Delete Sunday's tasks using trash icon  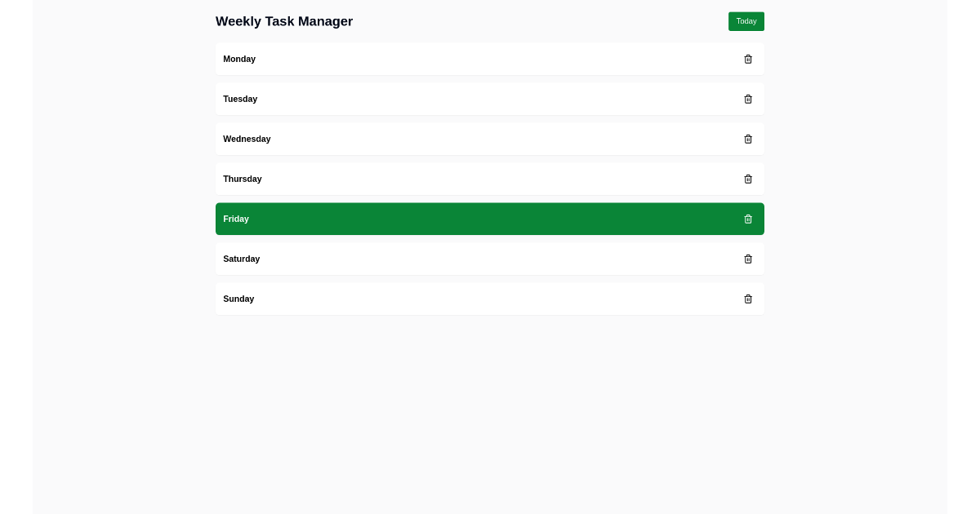point(748,299)
